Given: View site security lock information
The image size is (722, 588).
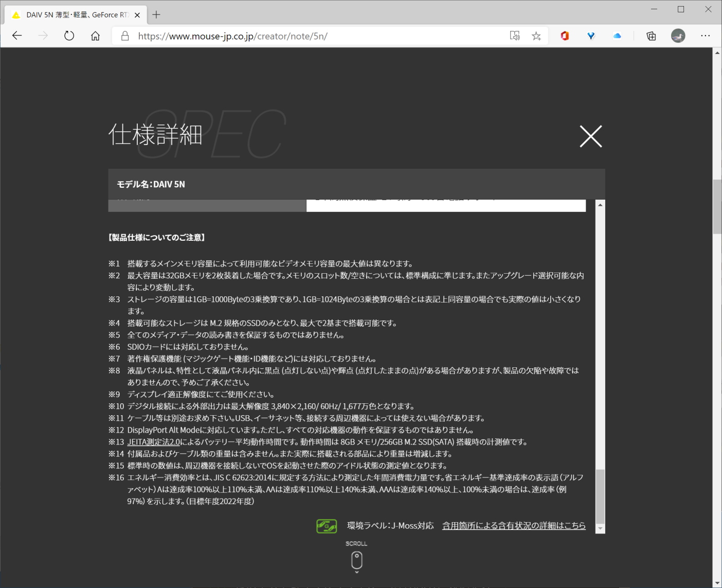Looking at the screenshot, I should click(x=125, y=36).
